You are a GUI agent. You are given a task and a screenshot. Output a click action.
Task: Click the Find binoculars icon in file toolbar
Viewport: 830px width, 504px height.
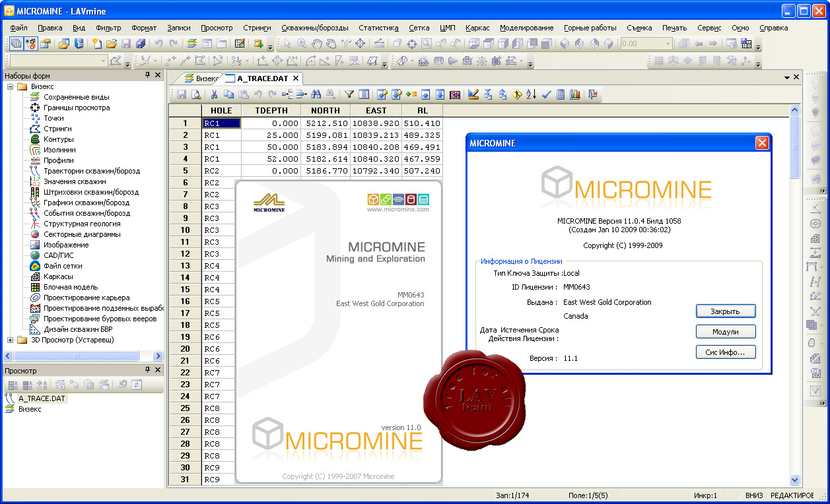point(315,94)
